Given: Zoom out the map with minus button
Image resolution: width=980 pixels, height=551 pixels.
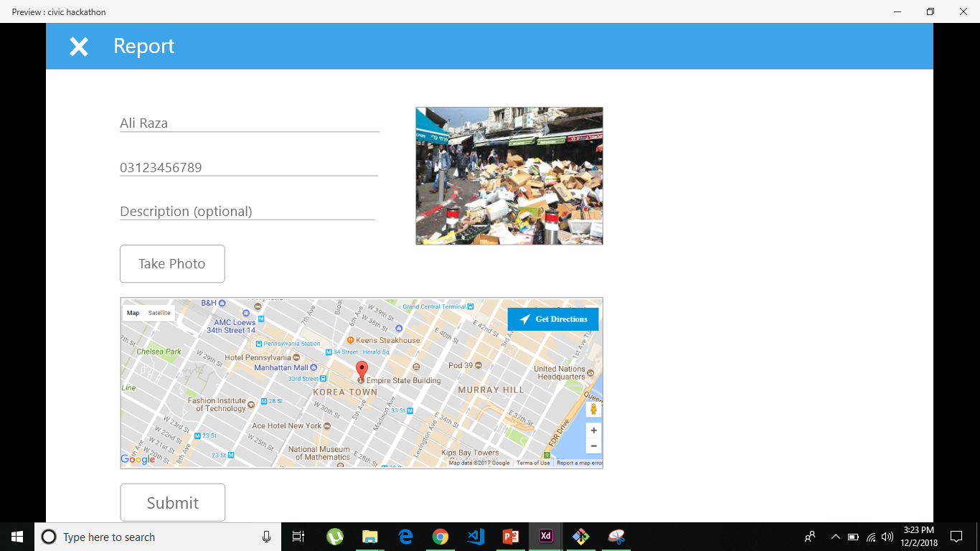Looking at the screenshot, I should 593,446.
